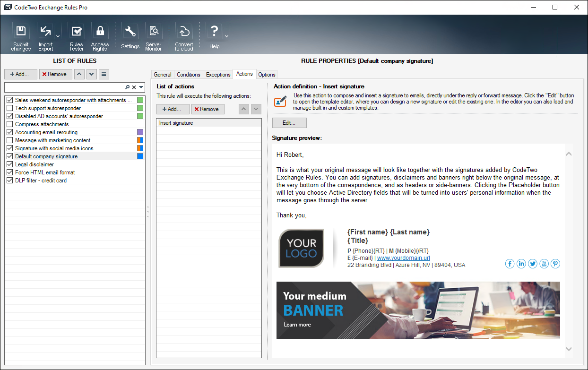The image size is (588, 370).
Task: Clear the rule search with the X icon
Action: click(134, 87)
